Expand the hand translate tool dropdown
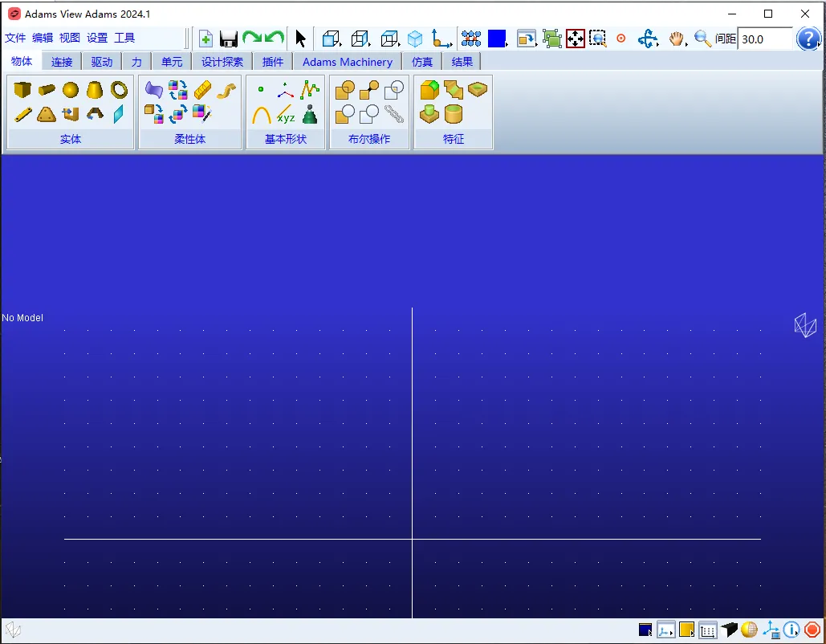The width and height of the screenshot is (826, 644). (677, 39)
